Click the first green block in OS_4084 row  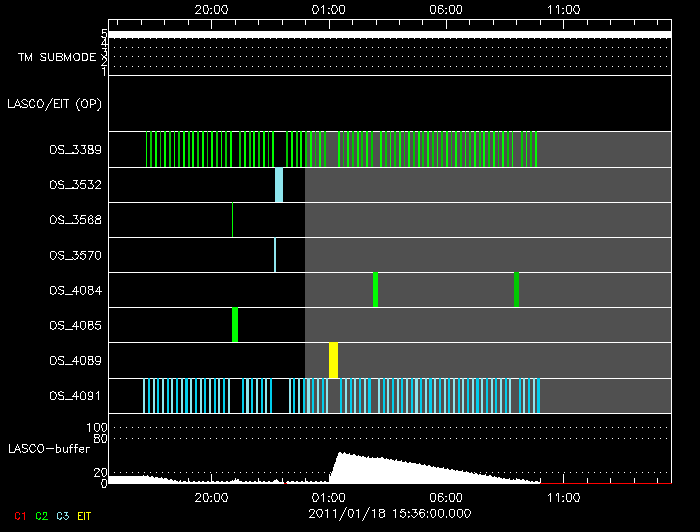click(x=375, y=290)
